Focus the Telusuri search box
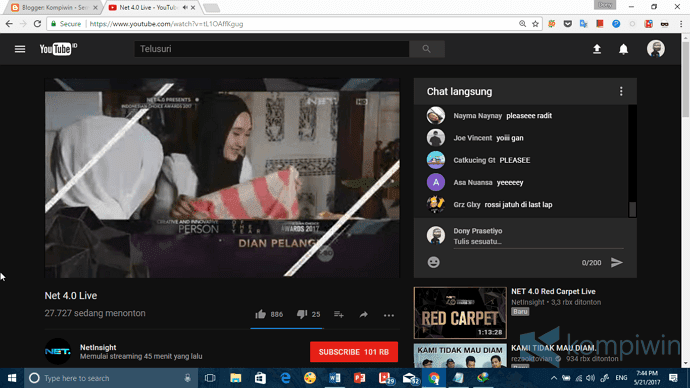The height and width of the screenshot is (388, 690). (272, 49)
